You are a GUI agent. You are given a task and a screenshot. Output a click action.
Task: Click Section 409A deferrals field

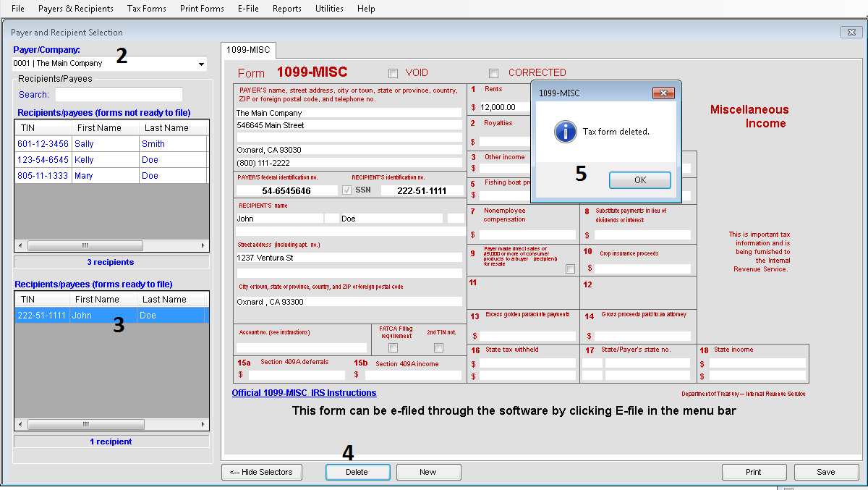point(297,375)
